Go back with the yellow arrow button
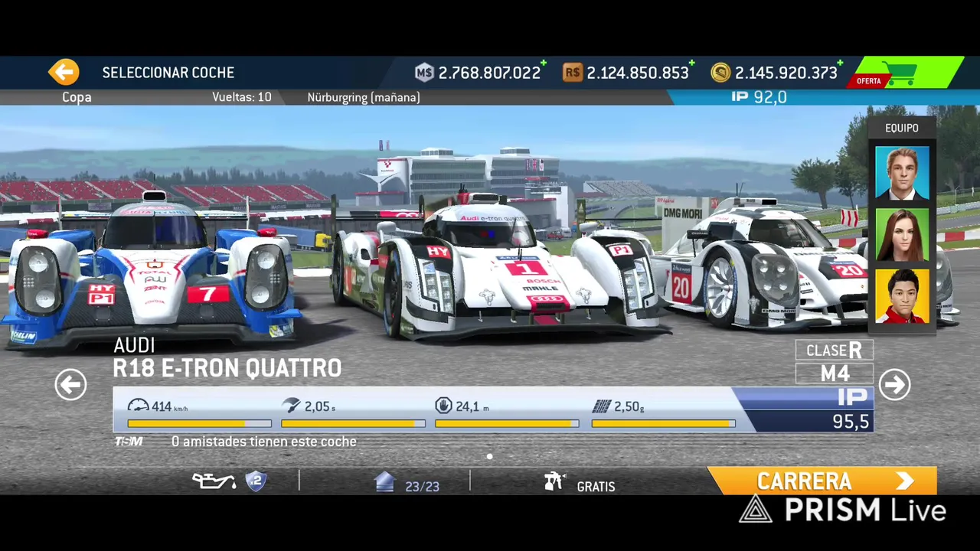Screen dimensions: 980x551 pos(64,72)
